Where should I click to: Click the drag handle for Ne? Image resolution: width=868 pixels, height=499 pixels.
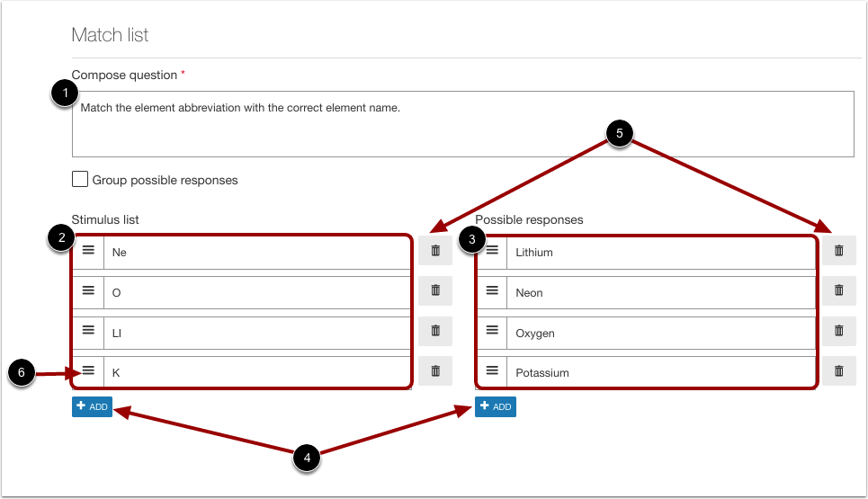(x=88, y=251)
